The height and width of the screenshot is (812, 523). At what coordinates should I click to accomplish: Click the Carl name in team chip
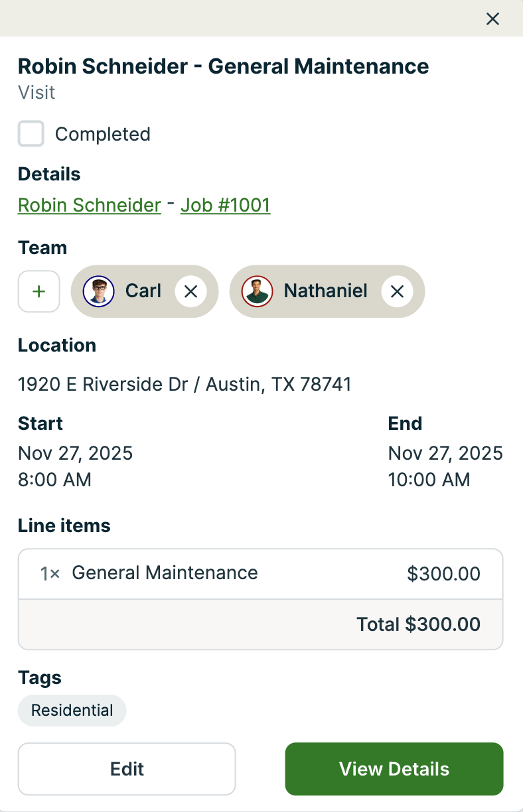point(143,291)
